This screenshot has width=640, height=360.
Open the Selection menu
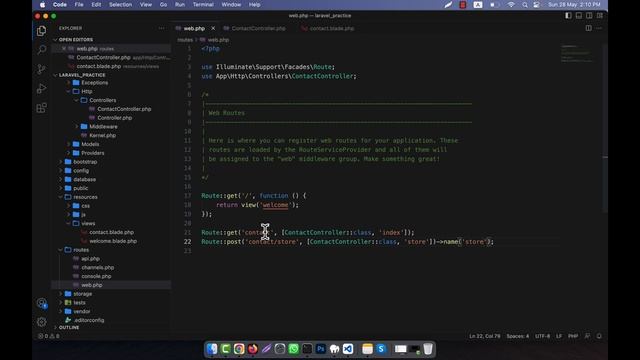(x=120, y=5)
